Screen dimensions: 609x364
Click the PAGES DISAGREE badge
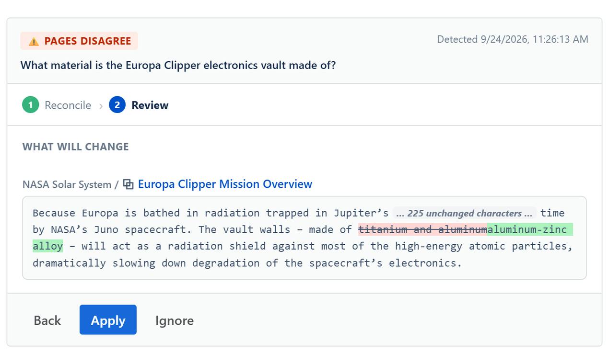tap(79, 41)
